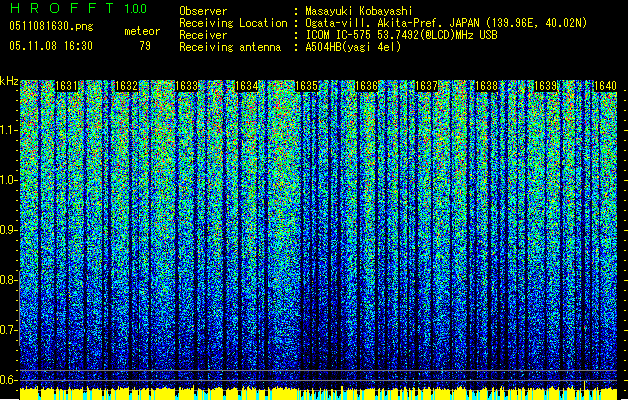The height and width of the screenshot is (400, 629).
Task: Click the 0.7 frequency axis label
Action: click(9, 330)
